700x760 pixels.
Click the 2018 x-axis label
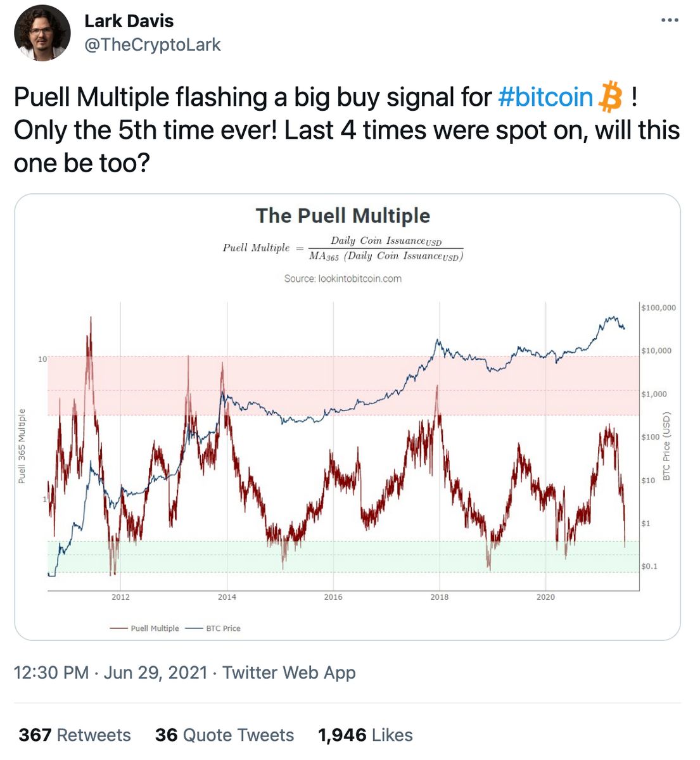pyautogui.click(x=439, y=597)
